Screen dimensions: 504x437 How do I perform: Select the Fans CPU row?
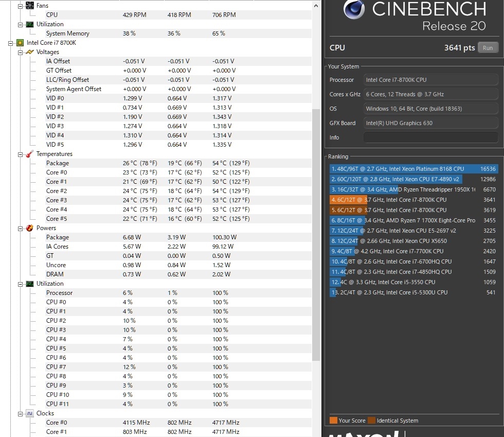tap(179, 15)
